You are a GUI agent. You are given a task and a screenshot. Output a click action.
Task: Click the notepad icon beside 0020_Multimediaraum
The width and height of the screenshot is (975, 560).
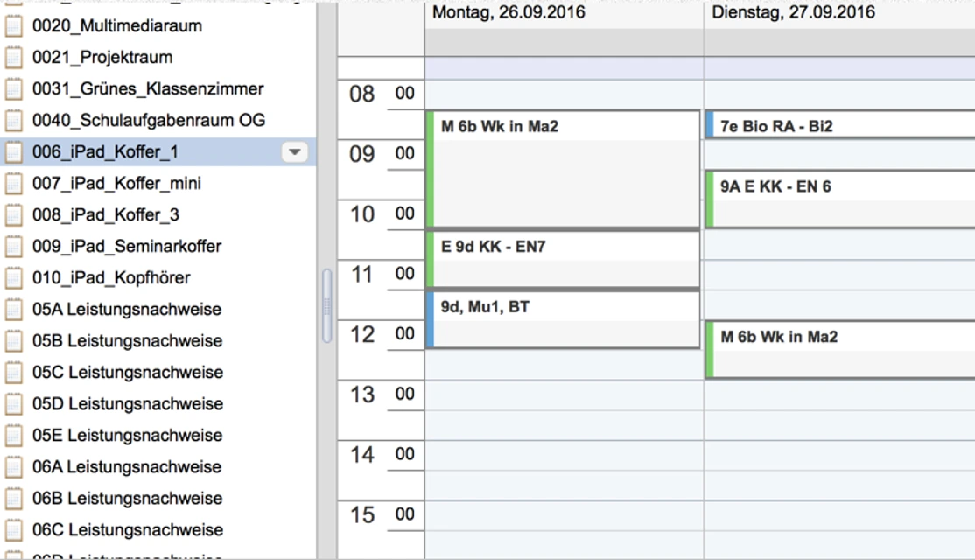tap(13, 26)
